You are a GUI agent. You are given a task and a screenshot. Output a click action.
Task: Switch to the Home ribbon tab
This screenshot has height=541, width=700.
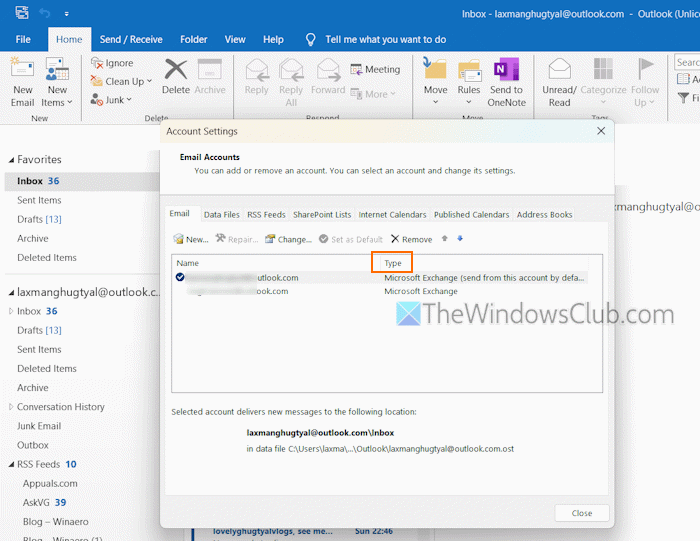[69, 39]
